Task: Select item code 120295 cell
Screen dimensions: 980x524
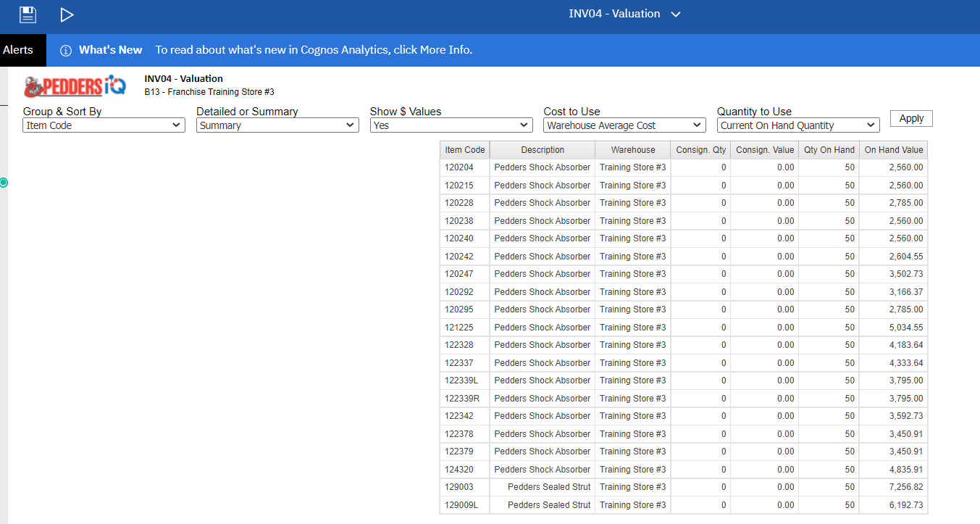Action: pyautogui.click(x=465, y=309)
